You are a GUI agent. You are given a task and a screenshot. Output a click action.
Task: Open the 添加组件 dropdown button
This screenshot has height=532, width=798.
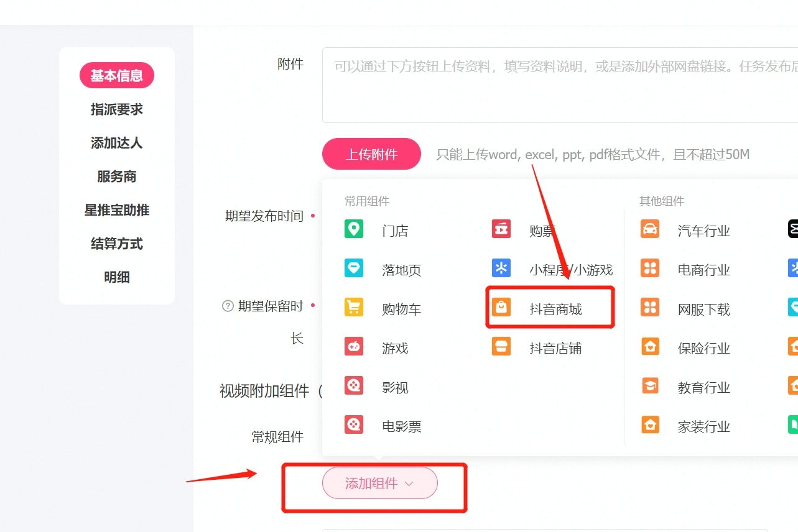(379, 483)
